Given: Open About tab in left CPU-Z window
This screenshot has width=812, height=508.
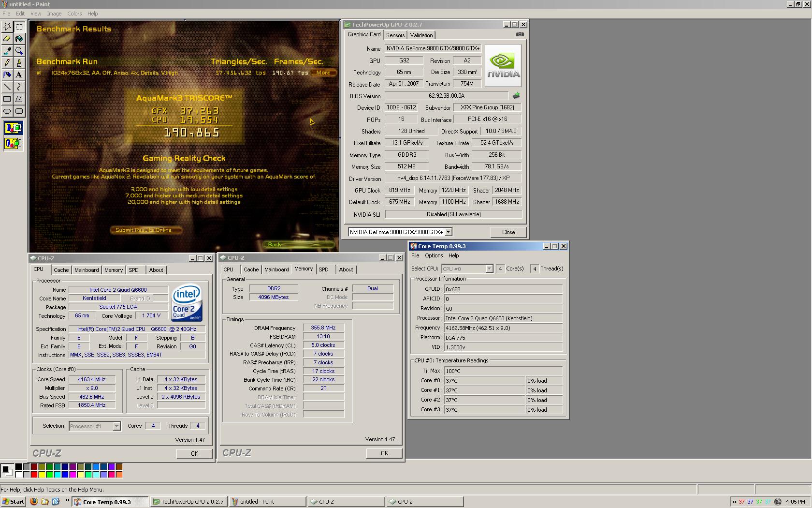Looking at the screenshot, I should pos(156,270).
